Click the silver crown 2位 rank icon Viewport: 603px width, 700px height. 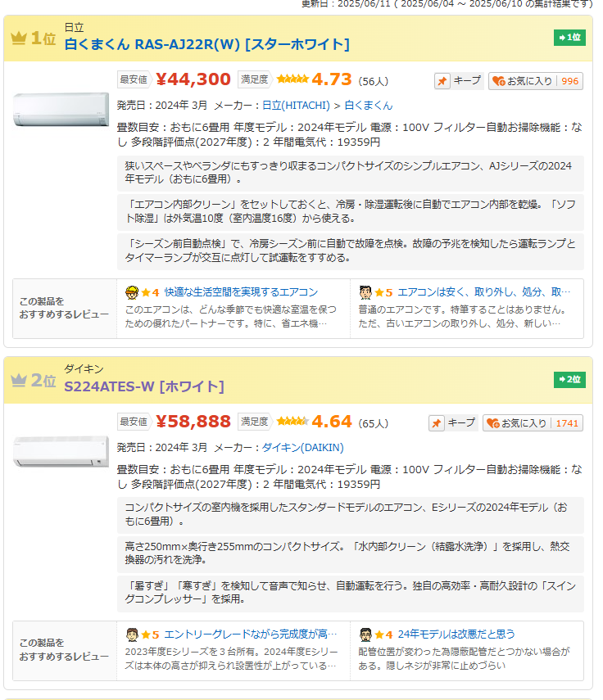point(19,381)
